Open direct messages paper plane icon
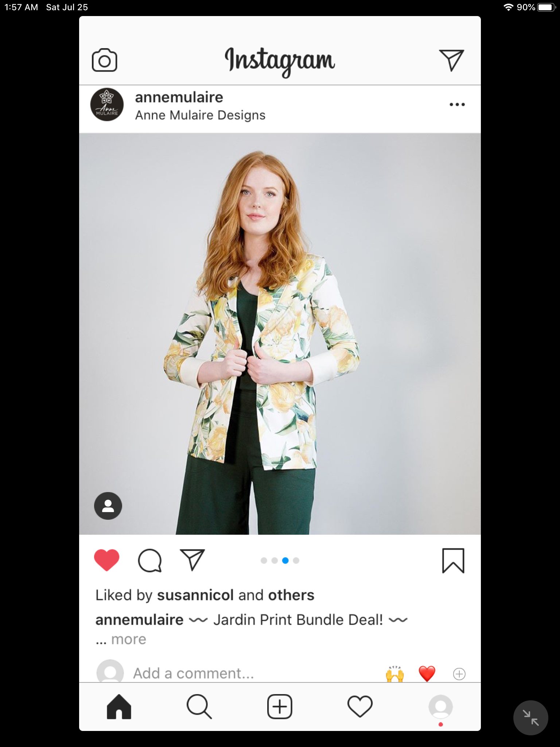The height and width of the screenshot is (747, 560). [x=451, y=60]
